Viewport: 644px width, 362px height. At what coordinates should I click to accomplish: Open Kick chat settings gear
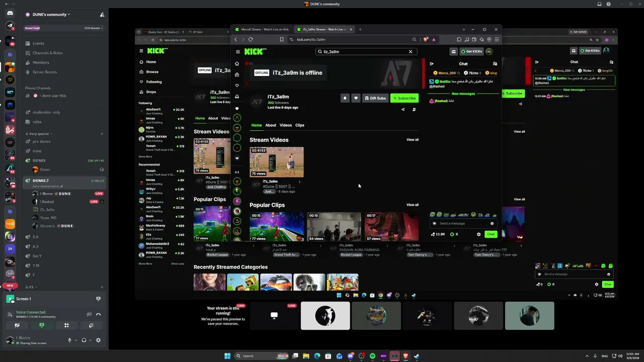[x=478, y=234]
